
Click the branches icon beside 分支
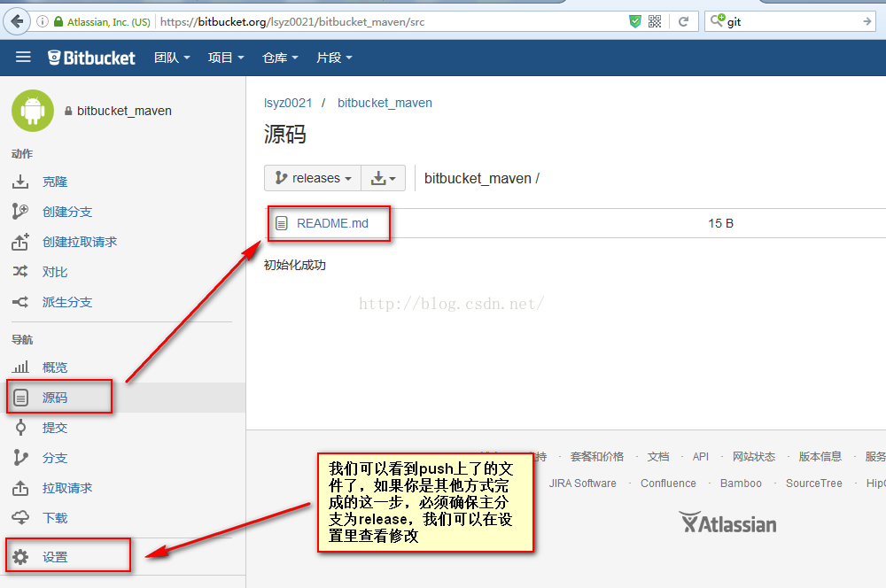20,458
